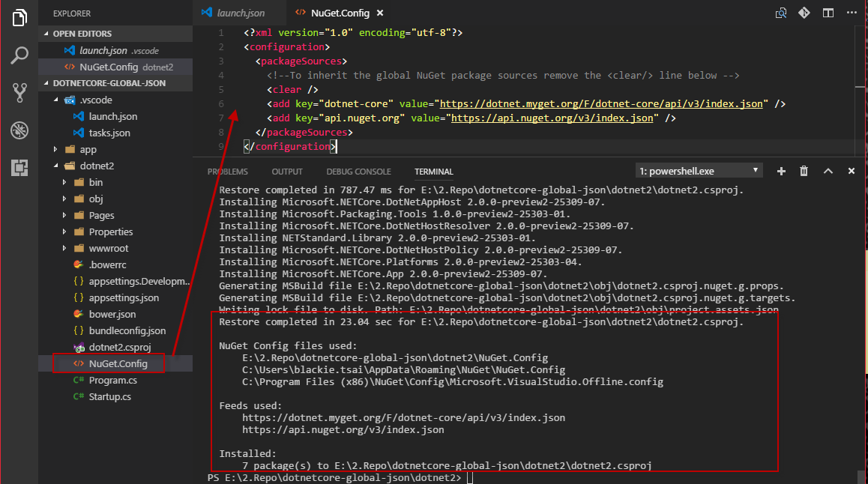This screenshot has width=868, height=484.
Task: Click the split editor icon
Action: point(828,13)
